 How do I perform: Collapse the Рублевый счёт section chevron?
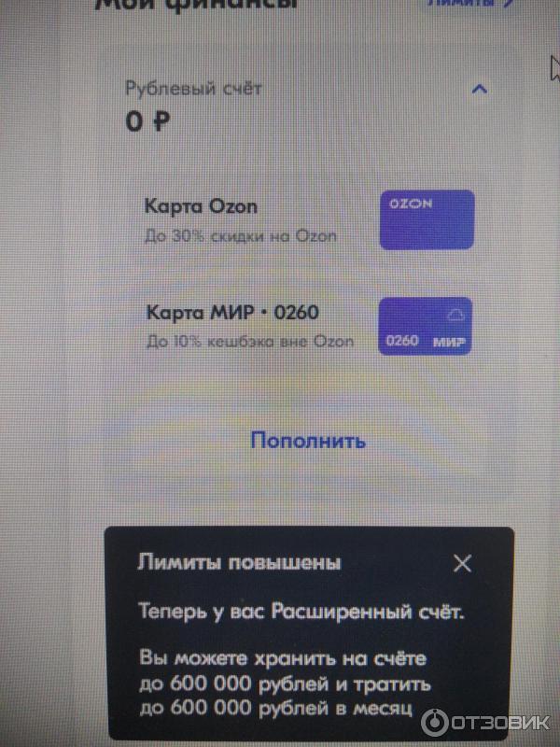[479, 89]
